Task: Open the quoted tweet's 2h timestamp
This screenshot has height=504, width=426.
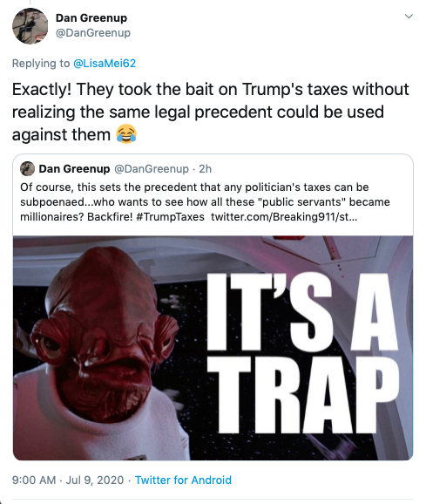Action: 205,169
